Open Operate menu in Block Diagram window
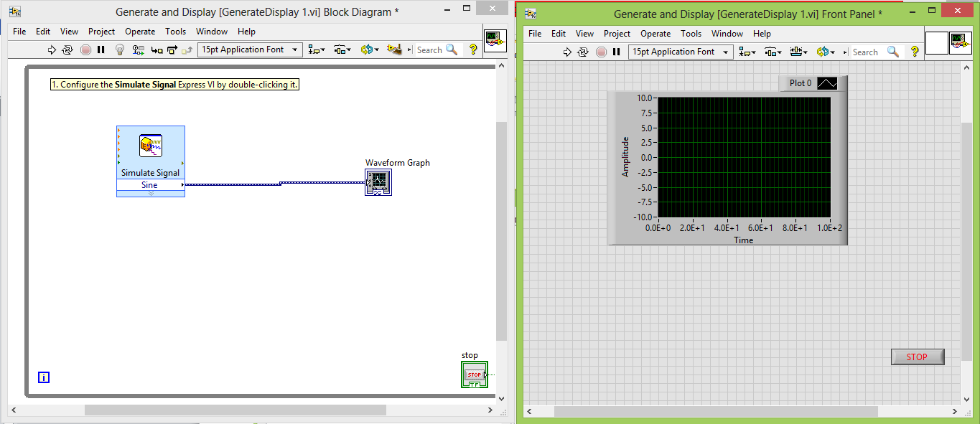 [140, 32]
